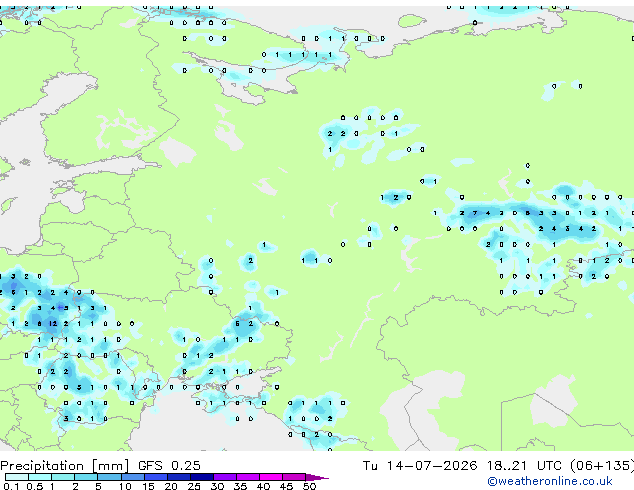Click the "40" legend tick label
Image resolution: width=634 pixels, height=490 pixels.
pos(263,486)
